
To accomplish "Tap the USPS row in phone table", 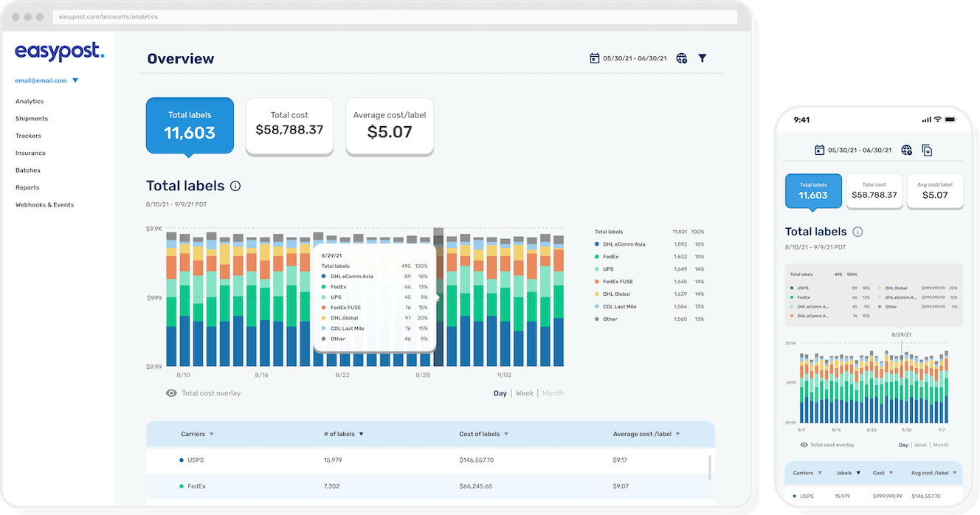I will 874,496.
